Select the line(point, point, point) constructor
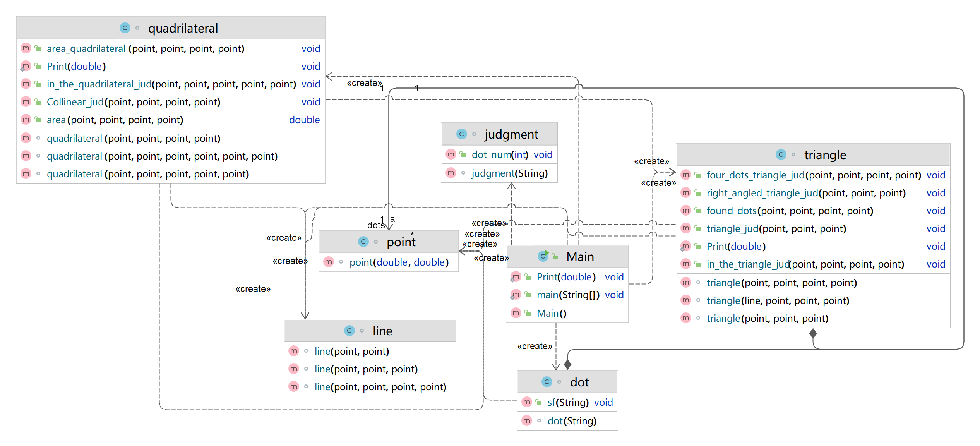980x446 pixels. (x=366, y=369)
